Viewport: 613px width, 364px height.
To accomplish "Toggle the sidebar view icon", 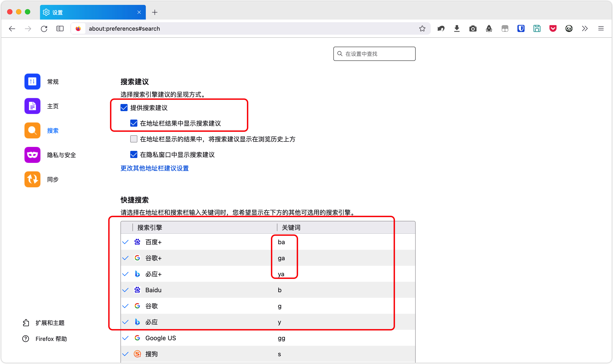I will (x=60, y=28).
